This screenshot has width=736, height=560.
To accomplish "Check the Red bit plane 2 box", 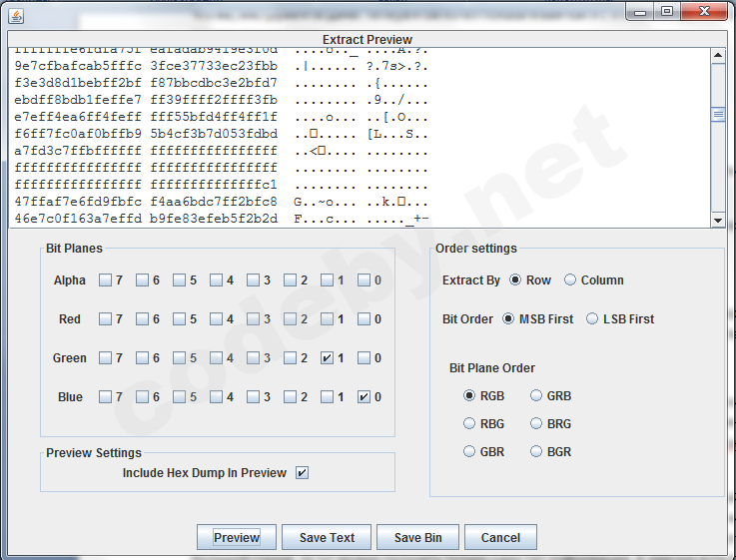I will pyautogui.click(x=290, y=319).
